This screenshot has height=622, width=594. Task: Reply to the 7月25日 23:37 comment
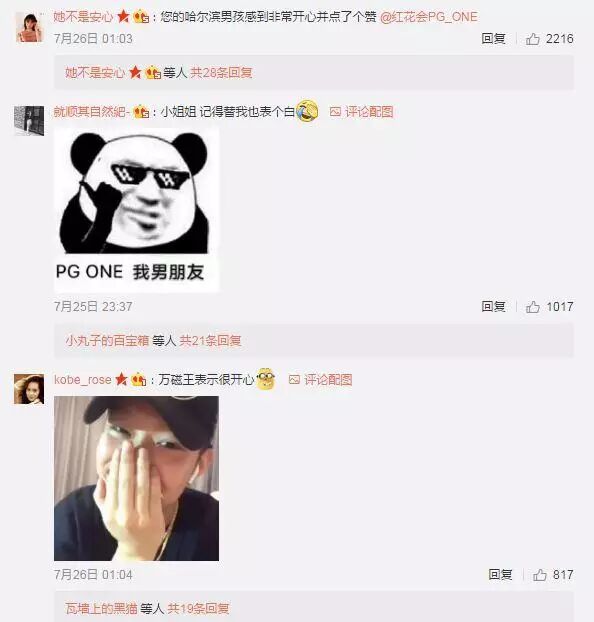coord(493,307)
